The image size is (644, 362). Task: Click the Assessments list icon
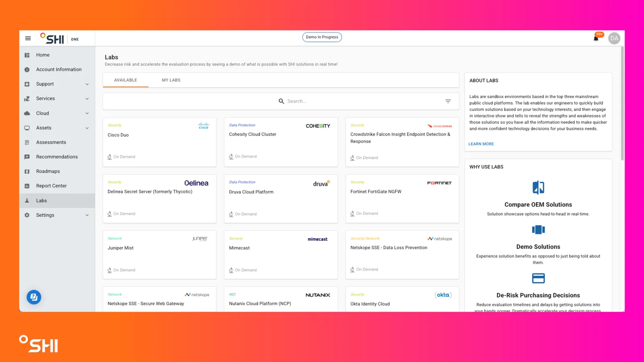point(27,142)
